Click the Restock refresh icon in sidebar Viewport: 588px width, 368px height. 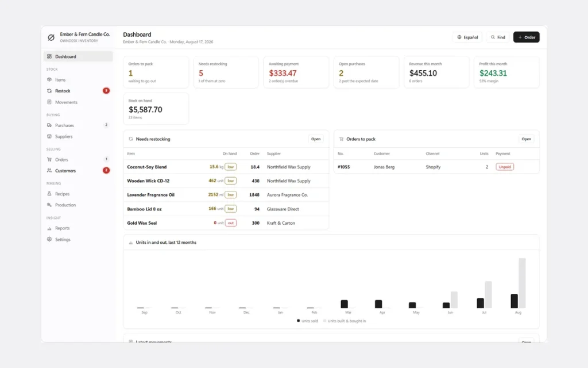pos(49,91)
